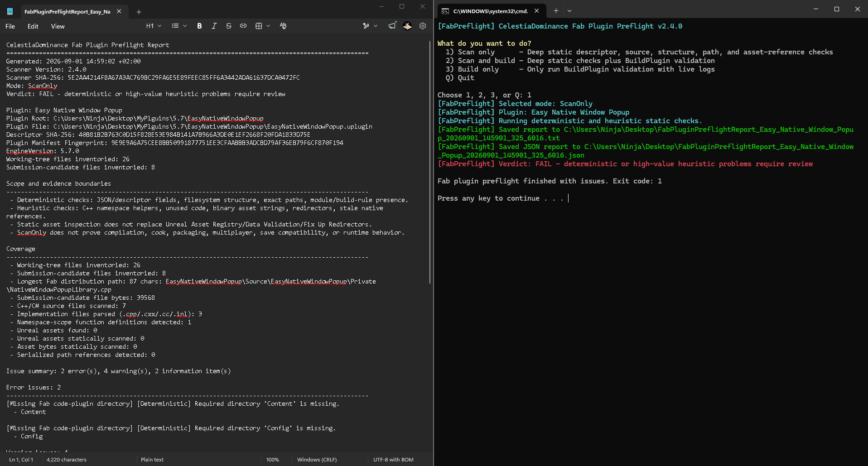
Task: Click 'Choose 1, 2, 3, or Q: 1' line
Action: pyautogui.click(x=484, y=95)
